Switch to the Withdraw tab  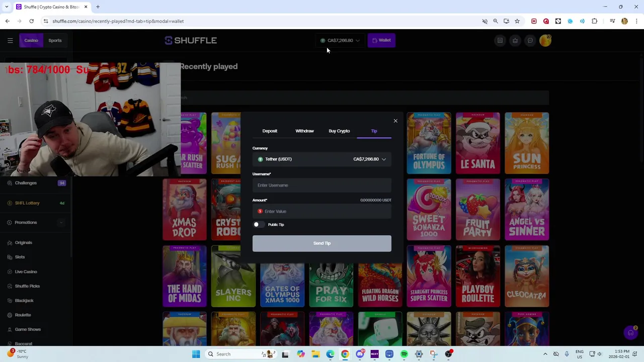(x=304, y=131)
